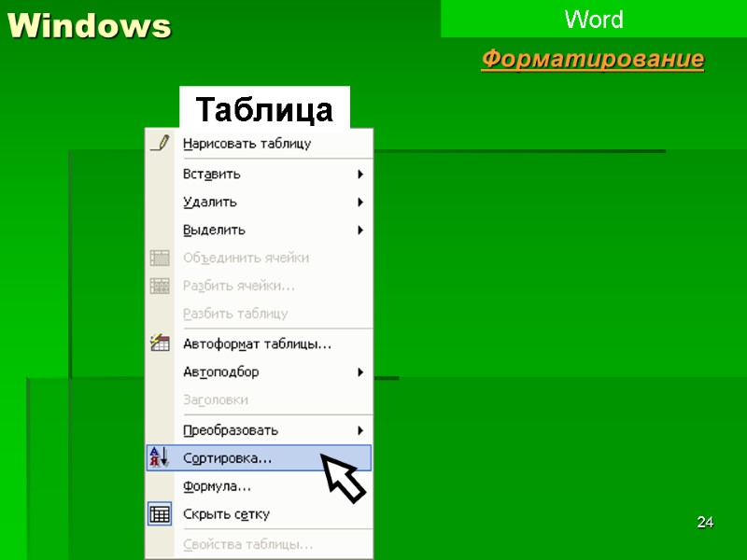
Task: Click slide number 24
Action: (x=705, y=523)
